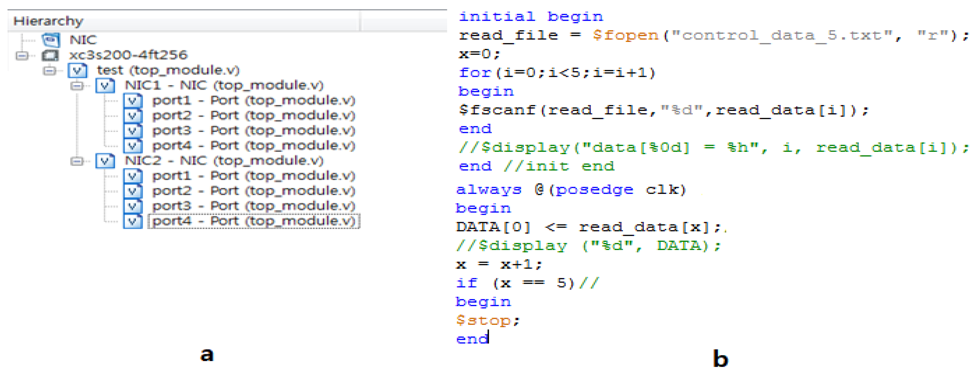Select the NIC1 - NIC (top_module.v) row
The image size is (980, 376).
(x=224, y=85)
